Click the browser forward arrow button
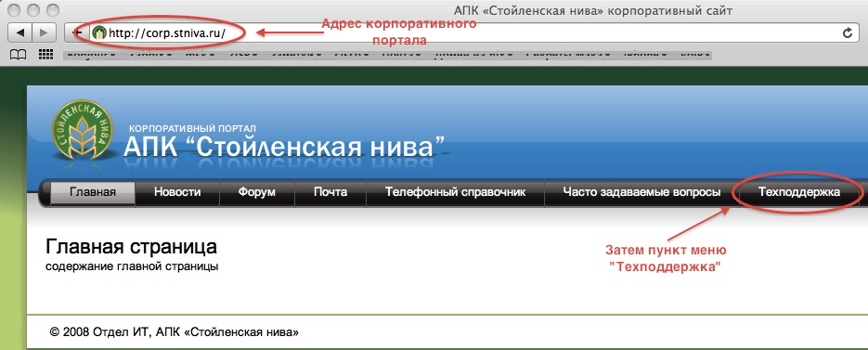 pyautogui.click(x=45, y=32)
